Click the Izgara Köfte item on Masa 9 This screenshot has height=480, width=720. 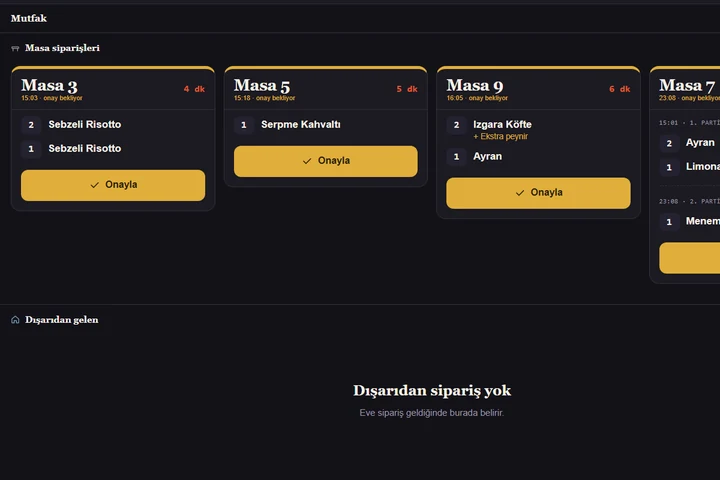[502, 124]
